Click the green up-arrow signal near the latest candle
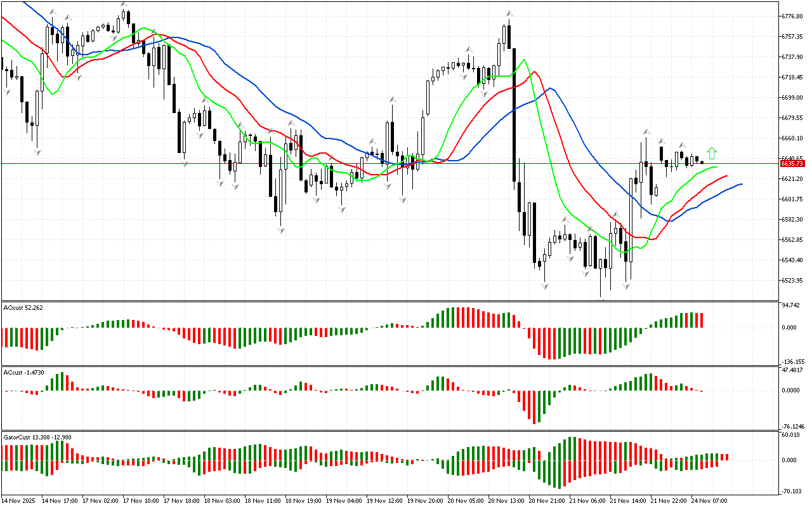This screenshot has height=508, width=812. (712, 153)
